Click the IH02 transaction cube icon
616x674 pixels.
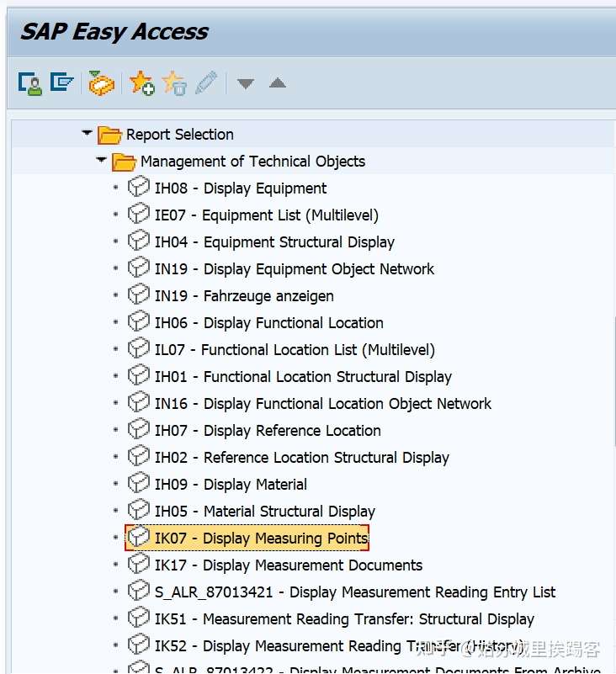point(138,456)
